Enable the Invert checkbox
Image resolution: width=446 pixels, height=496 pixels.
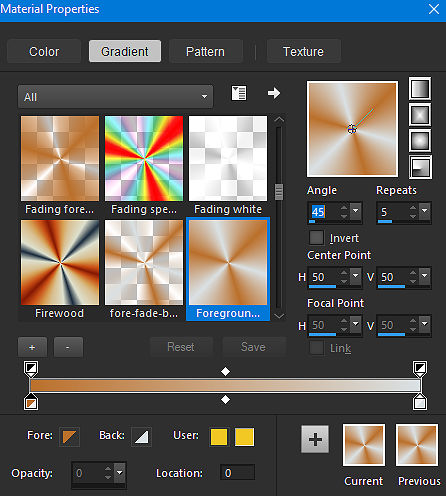coord(316,238)
